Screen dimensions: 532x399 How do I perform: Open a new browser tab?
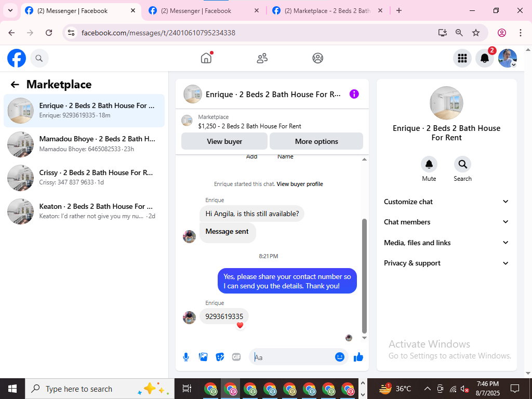click(x=399, y=10)
